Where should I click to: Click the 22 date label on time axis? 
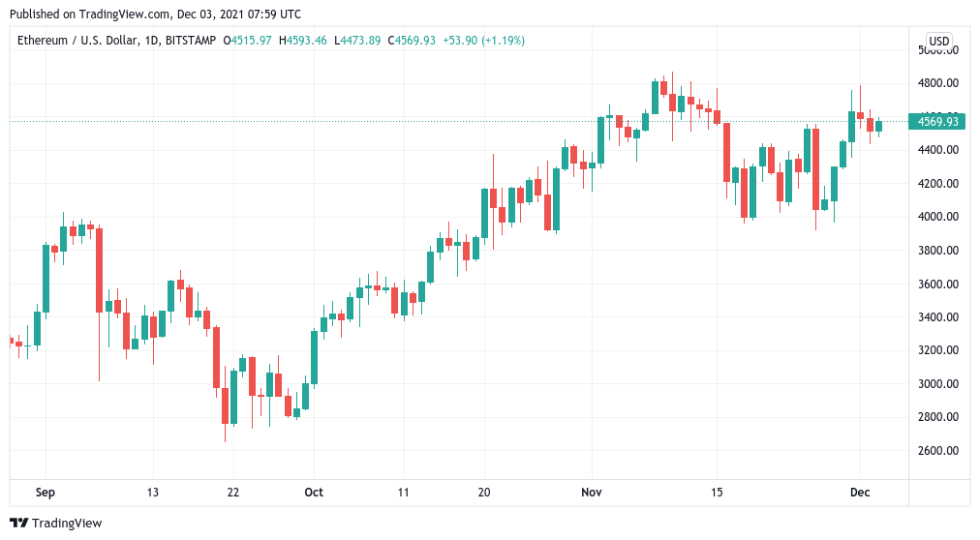(x=233, y=493)
